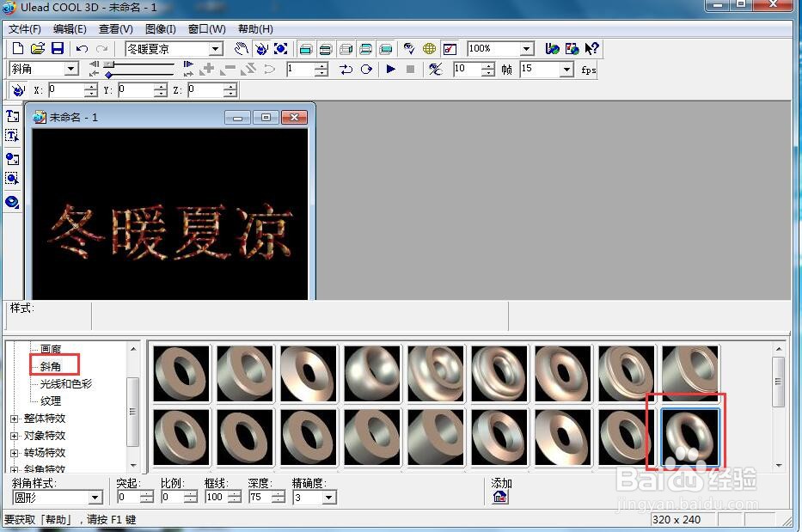Select the highlighted round bevel preset in bottom row

click(x=690, y=437)
